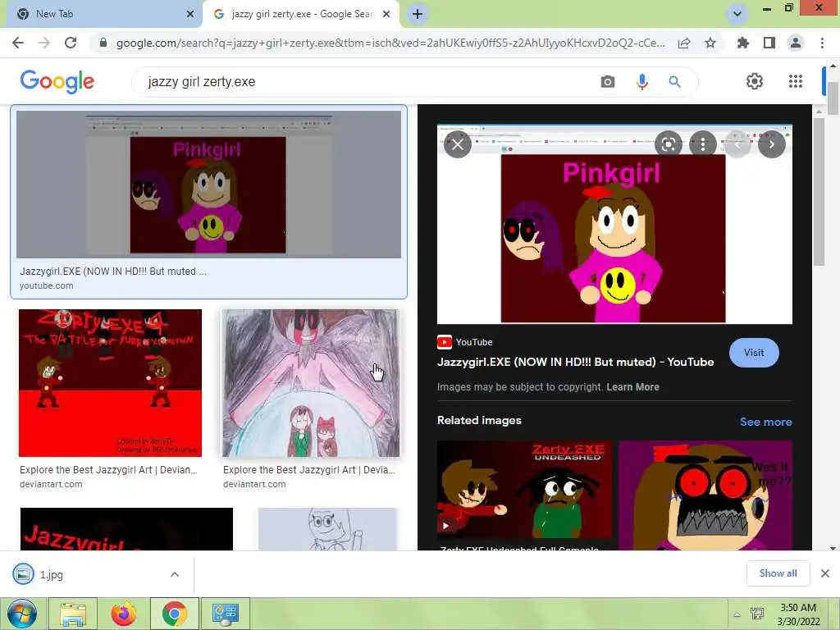Image resolution: width=840 pixels, height=630 pixels.
Task: Open Chrome three-dot menu
Action: pyautogui.click(x=822, y=43)
